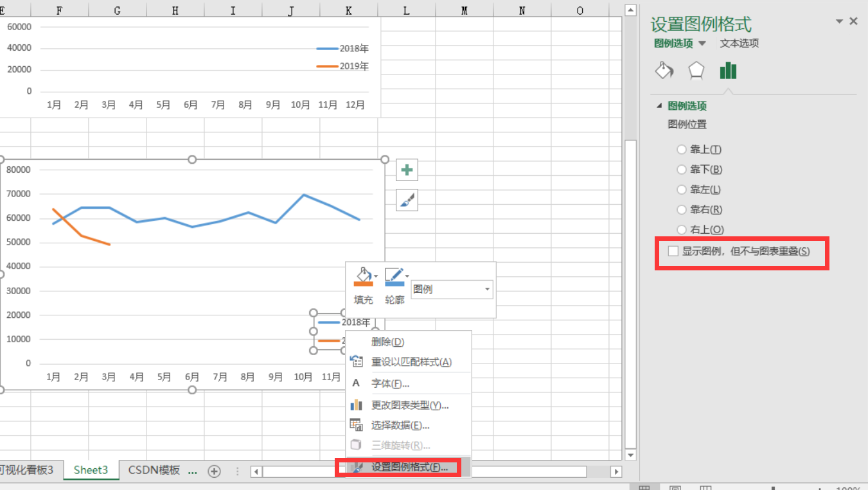Choose 更改图表类型(Y)... menu entry

tap(409, 405)
